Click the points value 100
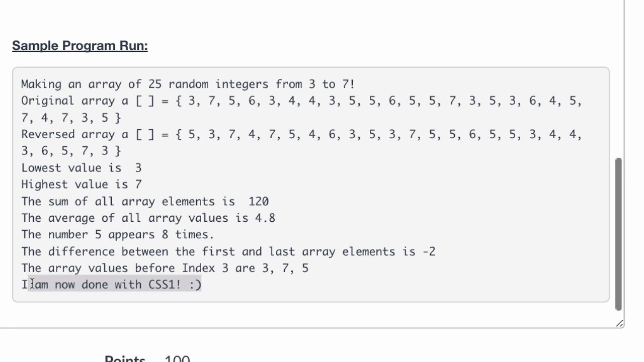Viewport: 644px width, 362px height. tap(177, 359)
